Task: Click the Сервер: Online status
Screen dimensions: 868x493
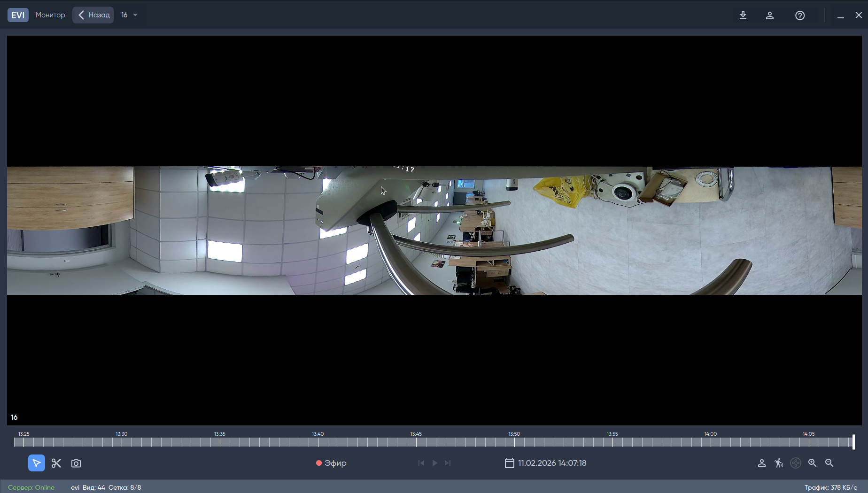Action: (31, 487)
